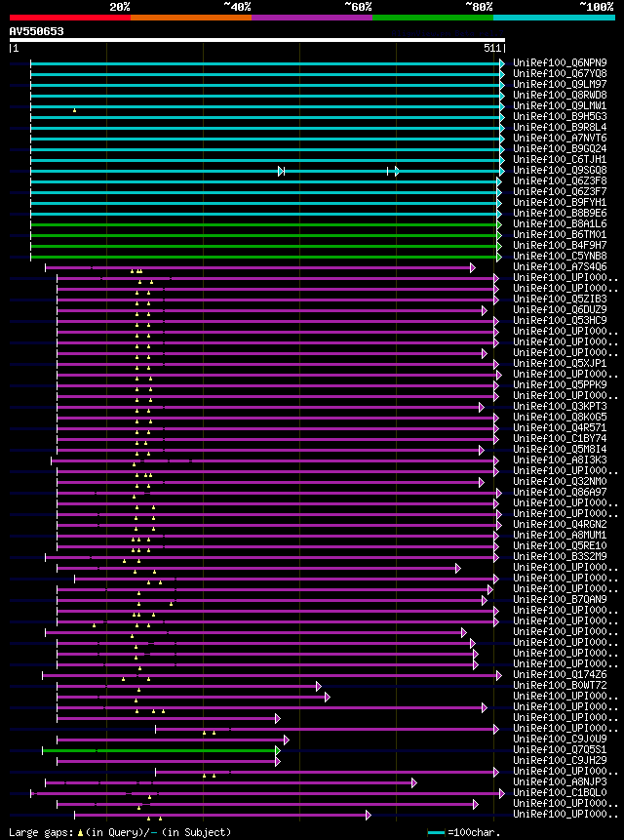Click the UniRef100_Q5M8I4 label

coord(560,449)
